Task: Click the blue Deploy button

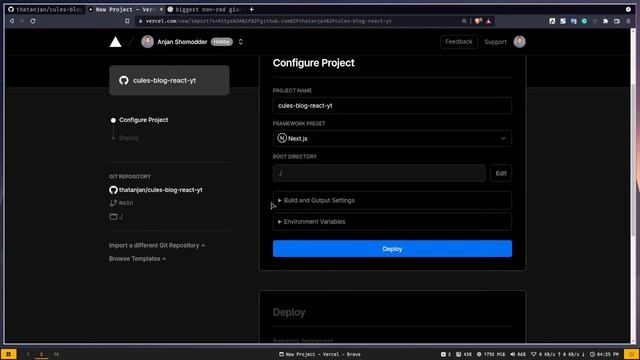Action: 392,249
